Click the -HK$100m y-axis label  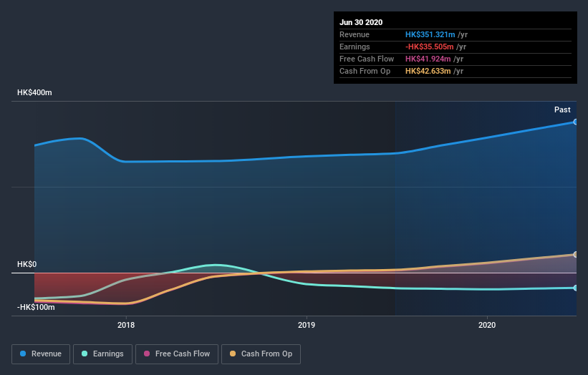(36, 308)
